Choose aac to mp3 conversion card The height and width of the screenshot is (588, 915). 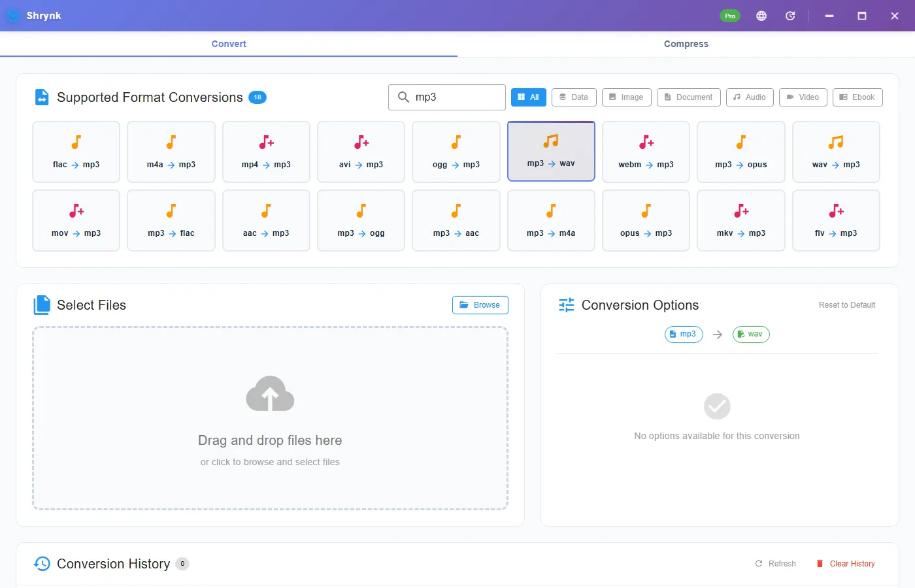266,220
